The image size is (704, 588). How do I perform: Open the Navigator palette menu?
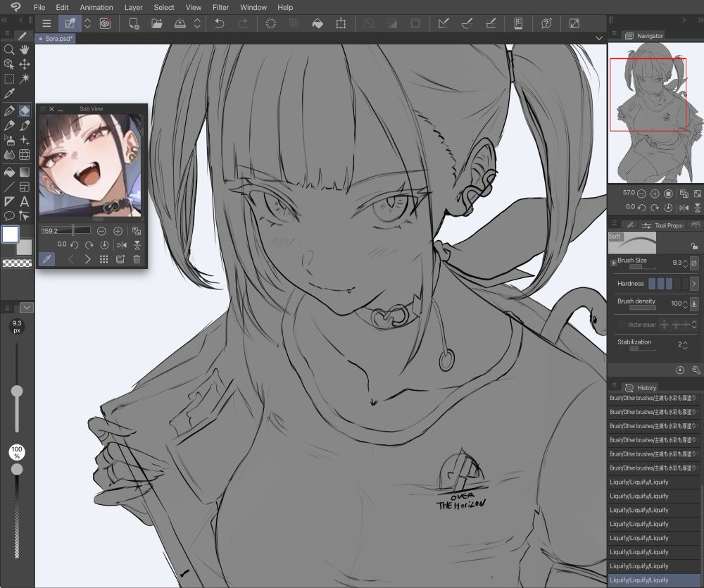pyautogui.click(x=614, y=34)
